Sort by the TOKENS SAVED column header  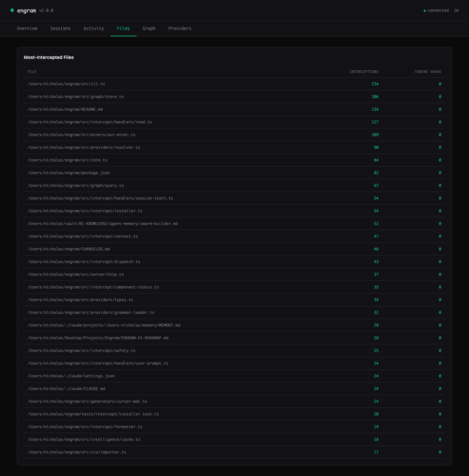pyautogui.click(x=428, y=72)
